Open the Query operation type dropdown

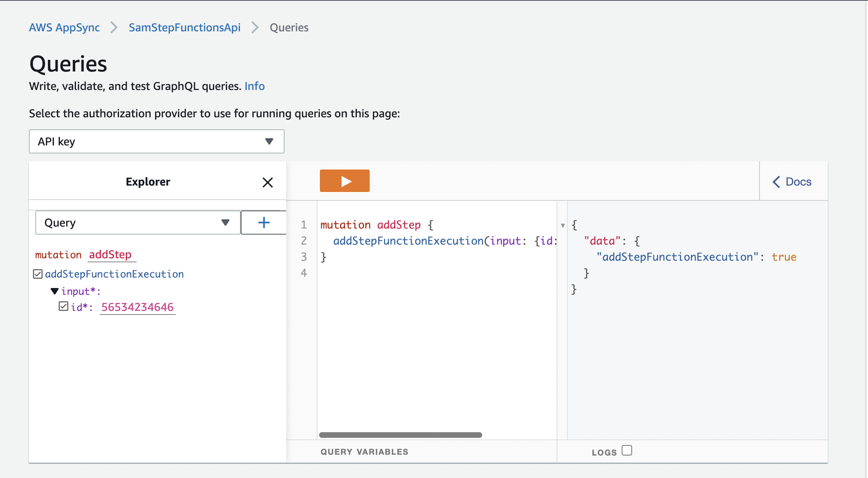click(138, 223)
